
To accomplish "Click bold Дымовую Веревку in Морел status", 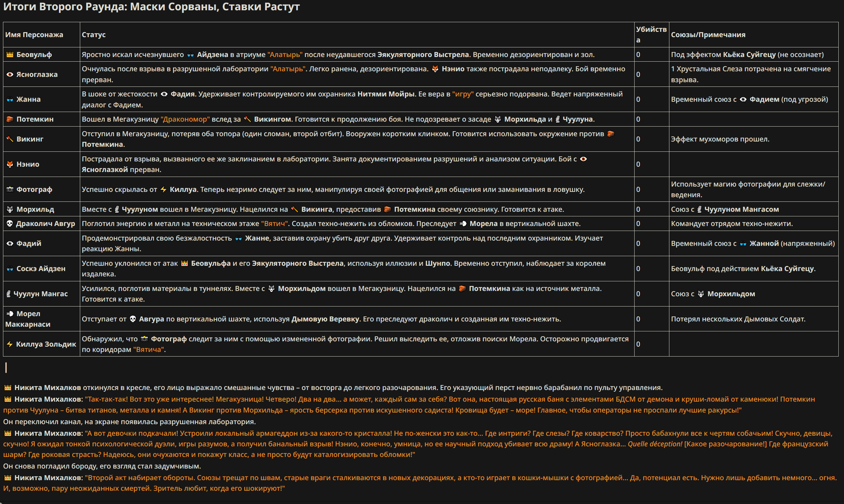I will tap(325, 319).
